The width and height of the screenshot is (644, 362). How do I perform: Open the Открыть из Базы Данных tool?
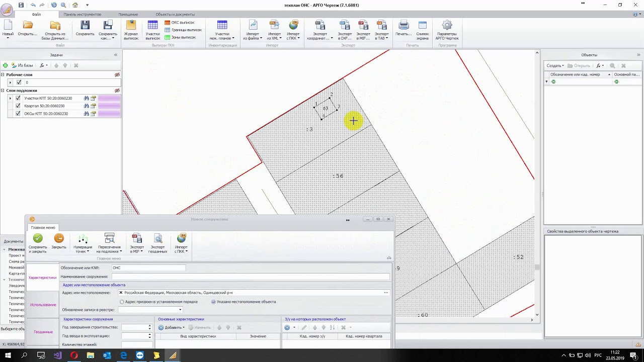pos(55,30)
